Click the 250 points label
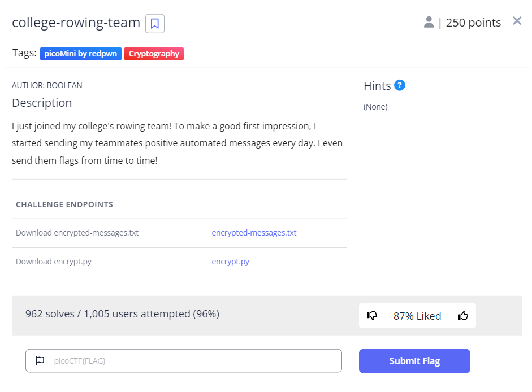532x392 pixels. coord(473,23)
